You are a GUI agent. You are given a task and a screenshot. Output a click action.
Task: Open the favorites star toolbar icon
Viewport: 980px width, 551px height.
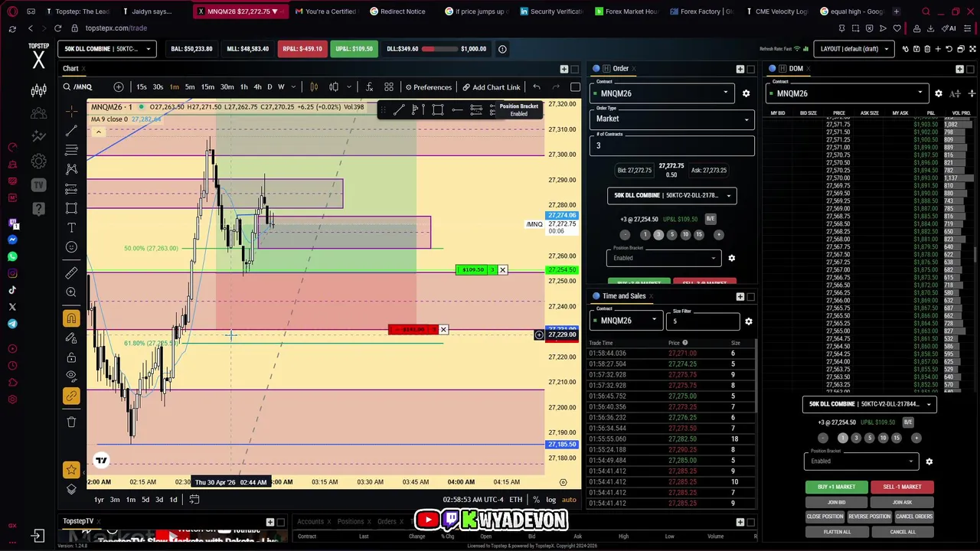71,469
